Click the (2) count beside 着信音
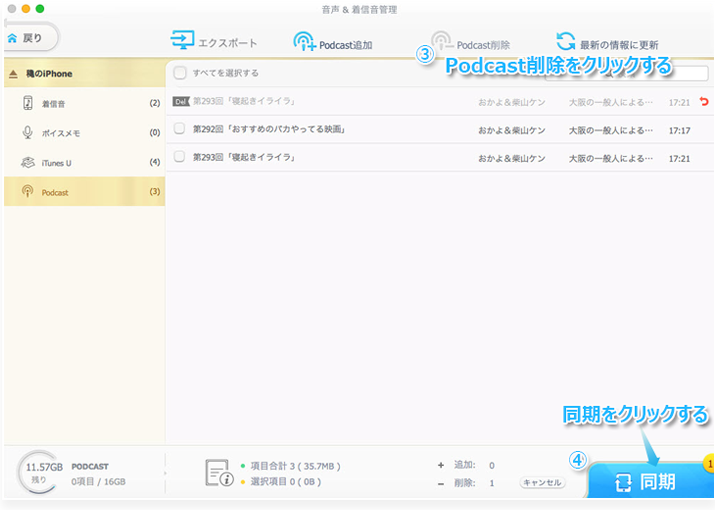 [155, 103]
